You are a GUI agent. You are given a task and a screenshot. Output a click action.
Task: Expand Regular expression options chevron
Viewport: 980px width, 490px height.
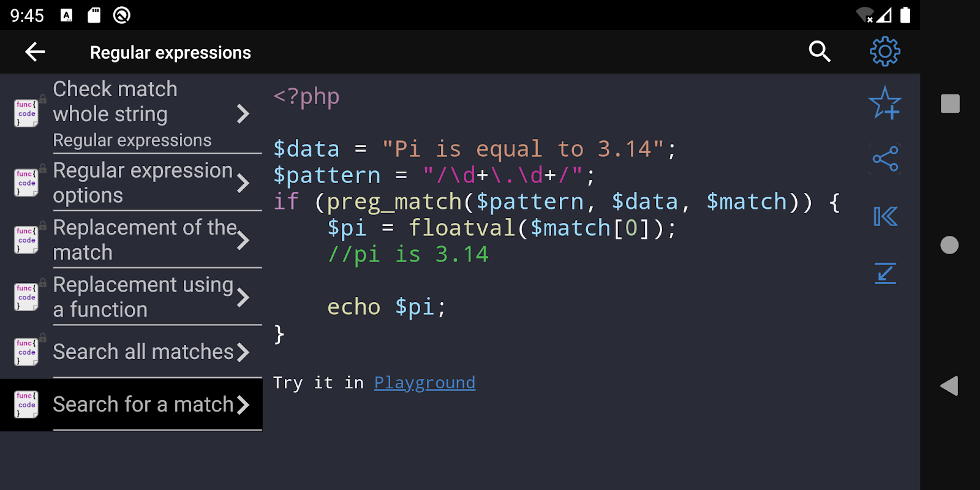coord(243,183)
